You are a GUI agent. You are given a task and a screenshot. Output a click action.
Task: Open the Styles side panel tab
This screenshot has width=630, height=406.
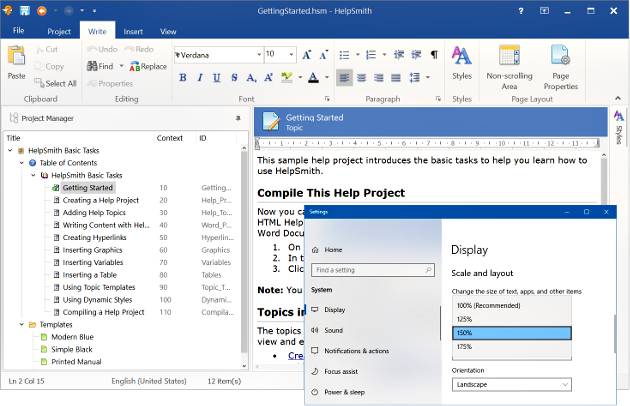tap(619, 127)
